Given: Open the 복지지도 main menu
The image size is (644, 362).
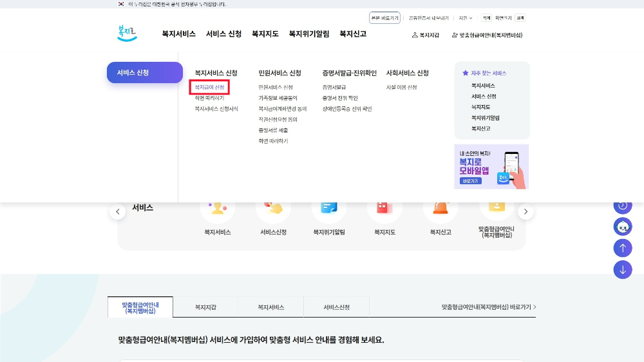Looking at the screenshot, I should [265, 34].
